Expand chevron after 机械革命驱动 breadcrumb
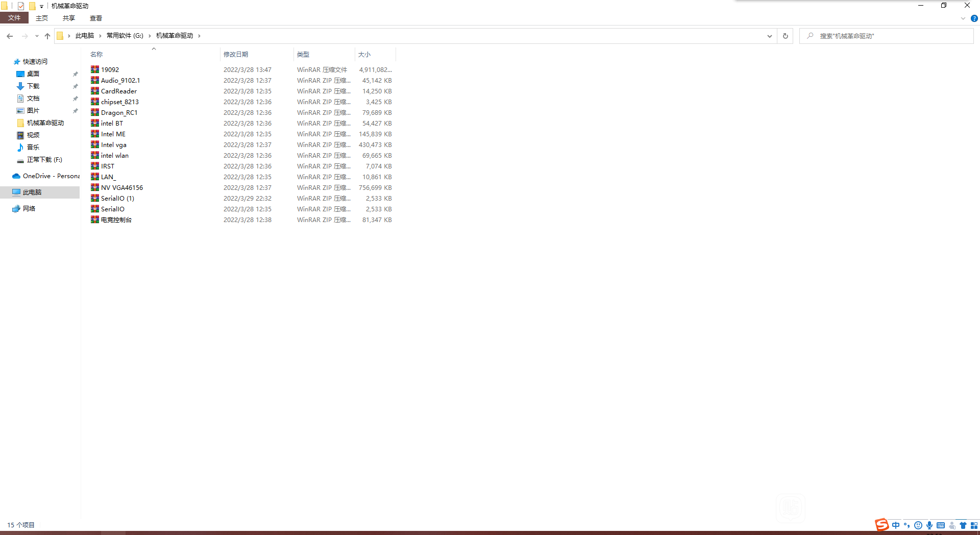This screenshot has width=980, height=535. pos(199,36)
